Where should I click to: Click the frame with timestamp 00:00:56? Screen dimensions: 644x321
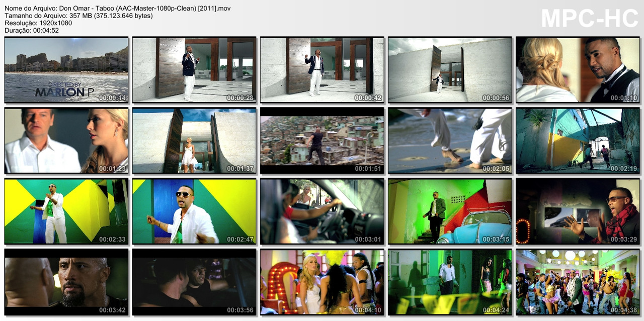tap(450, 70)
